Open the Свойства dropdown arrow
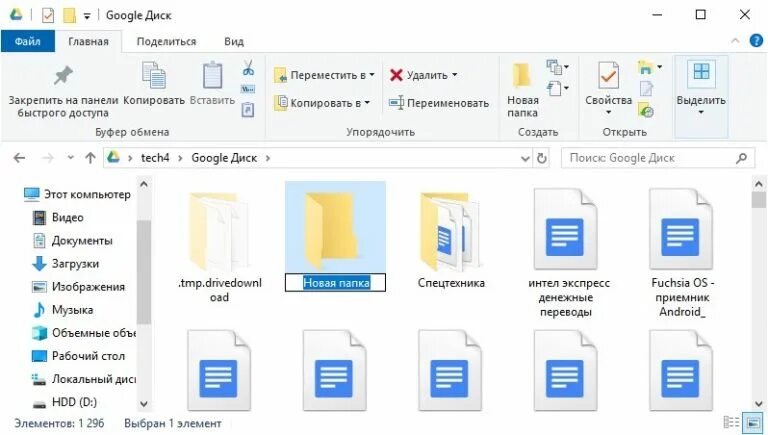768x435 pixels. 608,113
